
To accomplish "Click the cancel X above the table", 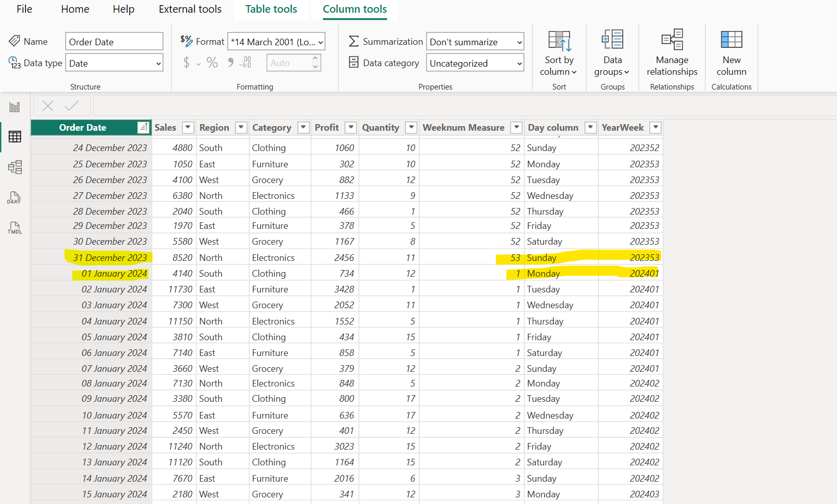I will [47, 105].
